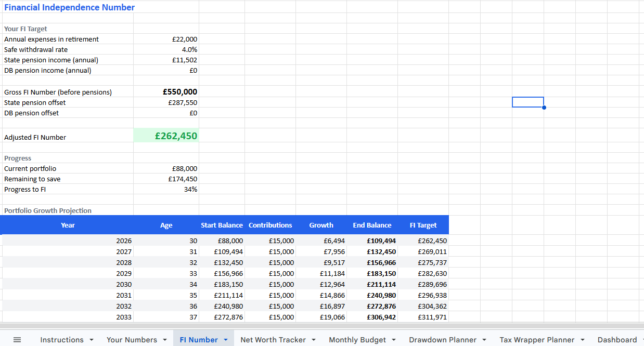Open the Monthly Budget tab dropdown
This screenshot has height=346, width=644.
click(393, 339)
